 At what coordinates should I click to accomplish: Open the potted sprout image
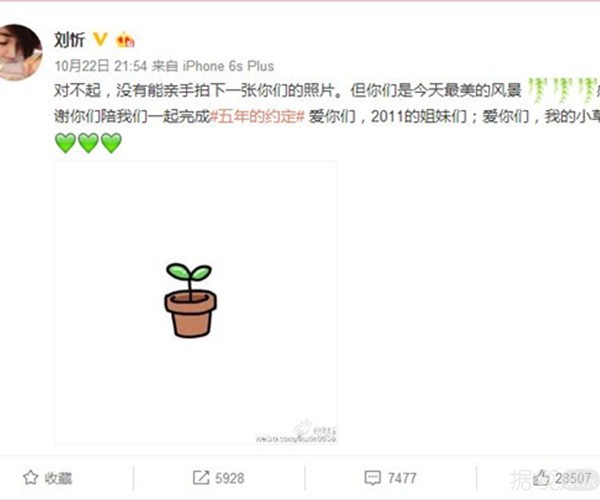pyautogui.click(x=196, y=303)
